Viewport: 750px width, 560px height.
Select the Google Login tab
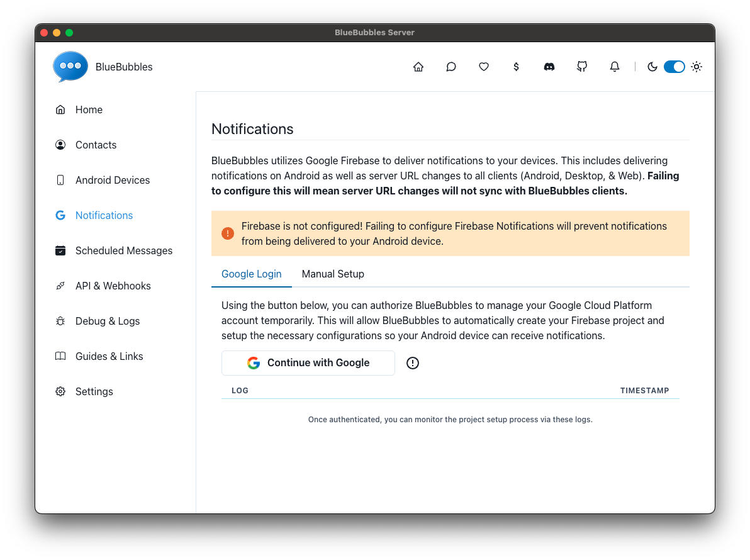point(252,274)
